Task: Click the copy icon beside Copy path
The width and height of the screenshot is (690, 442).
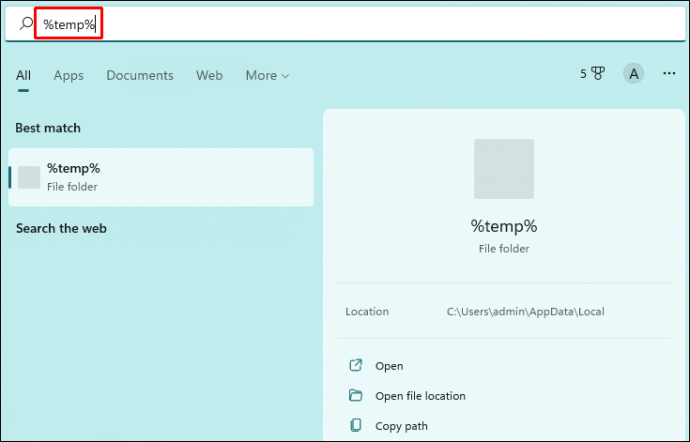Action: 356,425
